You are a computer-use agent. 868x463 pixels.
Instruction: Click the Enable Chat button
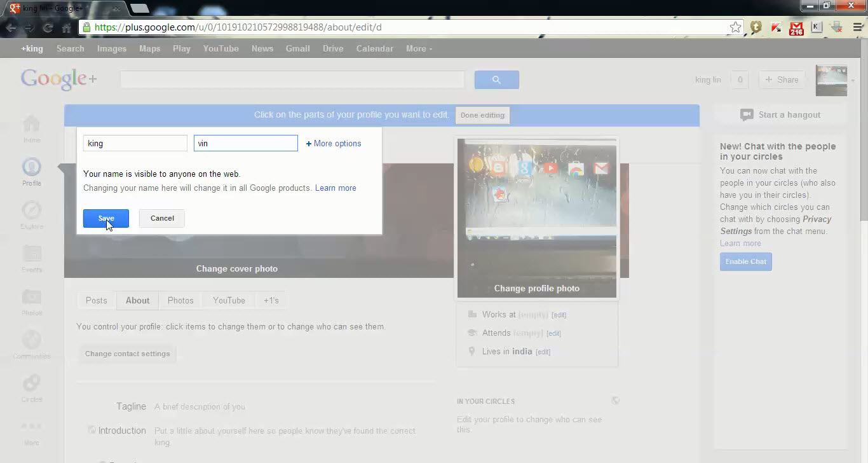[746, 261]
